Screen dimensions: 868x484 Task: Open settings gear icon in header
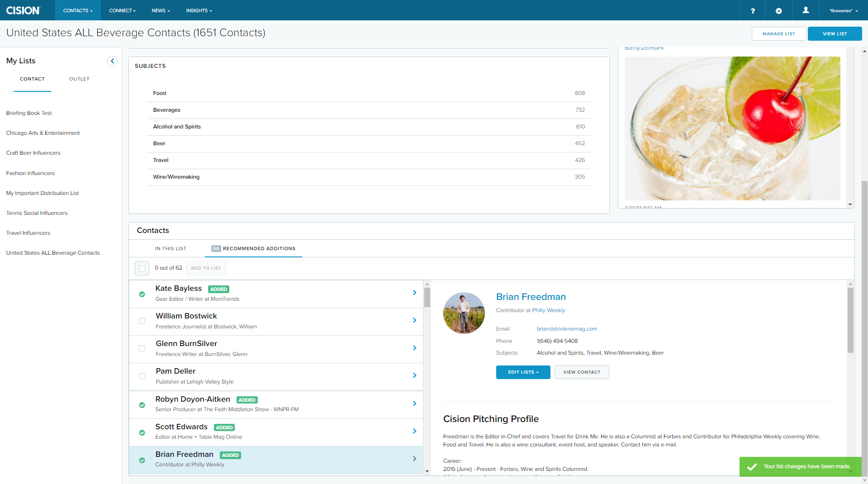coord(778,10)
